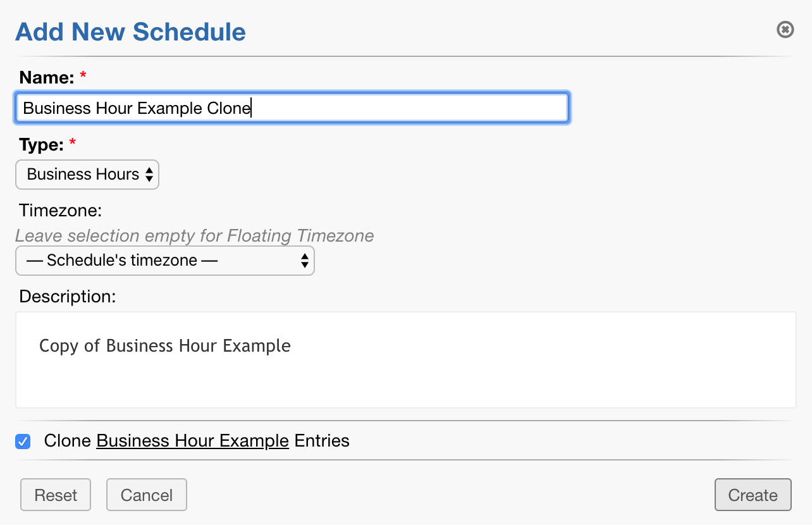Uncheck the Clone Entries checkbox
This screenshot has width=812, height=525.
tap(23, 442)
